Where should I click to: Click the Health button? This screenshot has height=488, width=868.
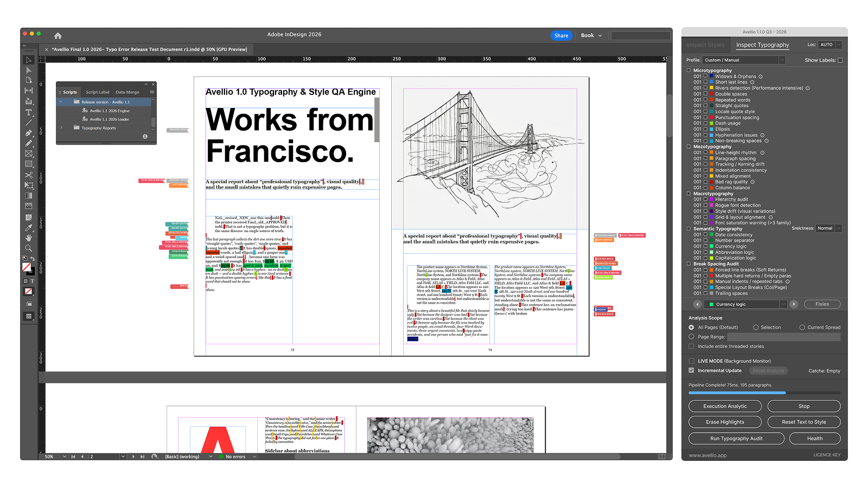tap(815, 438)
